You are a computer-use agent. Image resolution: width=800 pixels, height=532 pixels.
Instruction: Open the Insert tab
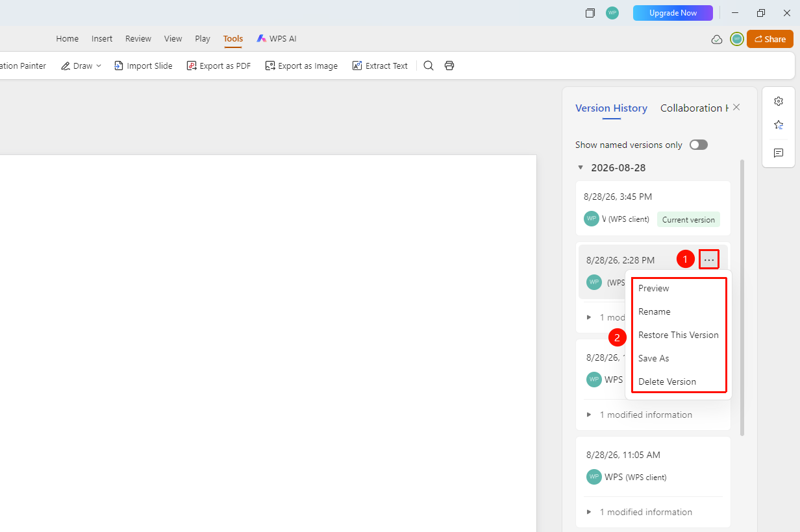(102, 39)
